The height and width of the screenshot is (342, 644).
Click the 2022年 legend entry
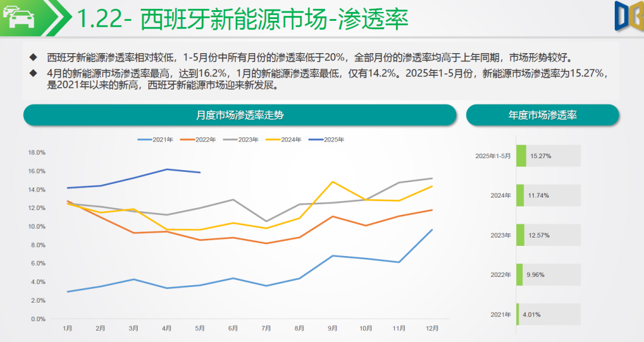(x=199, y=140)
